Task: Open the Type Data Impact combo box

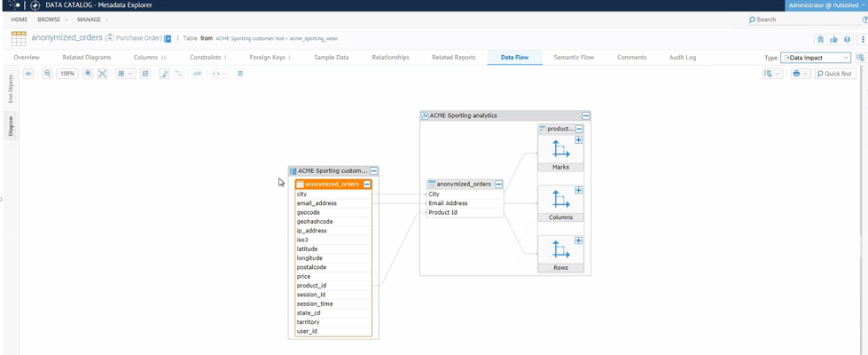Action: click(x=815, y=58)
